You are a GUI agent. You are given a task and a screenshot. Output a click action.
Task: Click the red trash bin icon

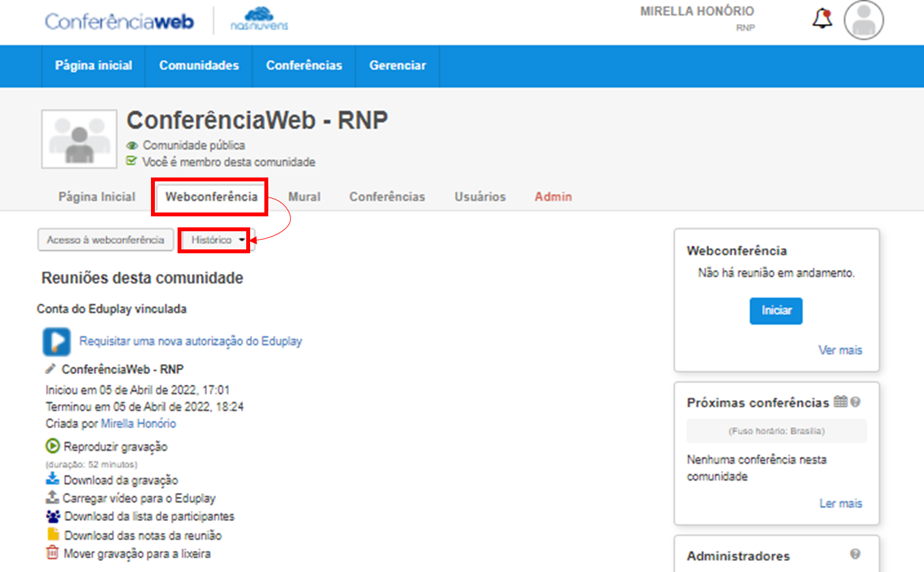(x=52, y=553)
